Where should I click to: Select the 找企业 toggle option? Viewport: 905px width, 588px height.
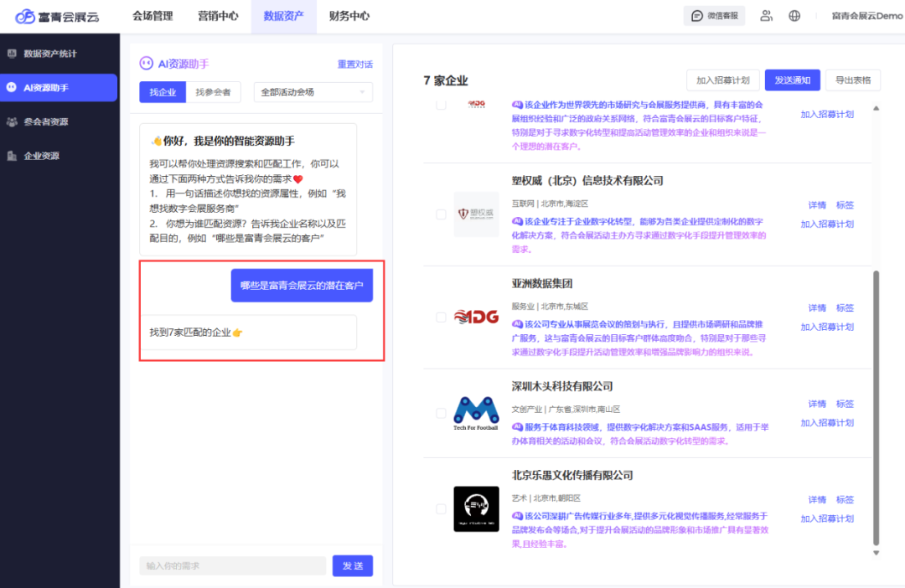tap(163, 92)
